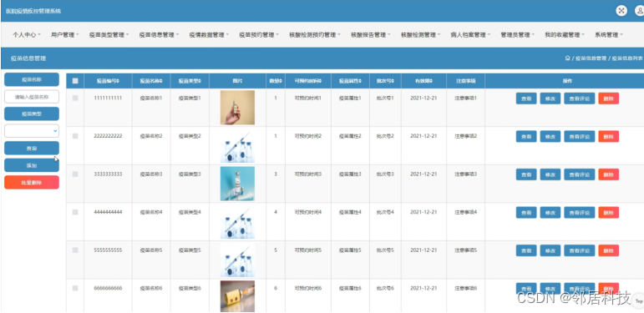Click the vaccine image thumbnail in row 疫苗名称6
Viewport: 644px width, 313px height.
237,296
